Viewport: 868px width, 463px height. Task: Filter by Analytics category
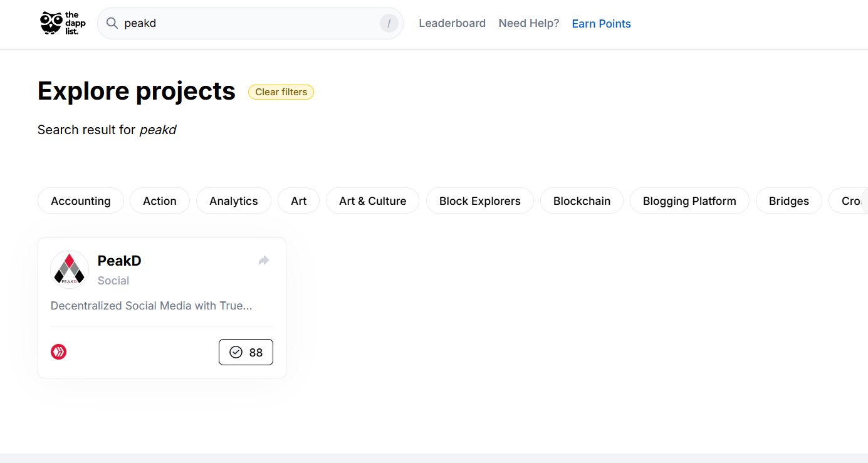(234, 201)
